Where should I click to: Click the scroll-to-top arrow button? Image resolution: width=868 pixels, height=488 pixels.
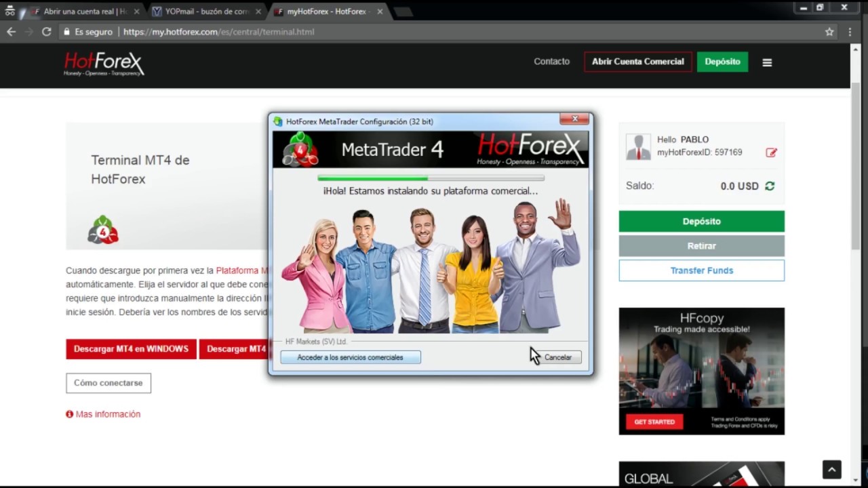832,469
